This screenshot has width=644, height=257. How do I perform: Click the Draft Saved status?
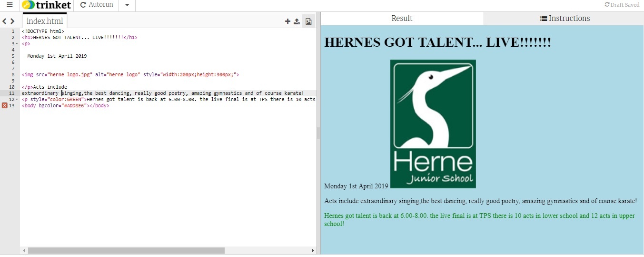pos(622,5)
